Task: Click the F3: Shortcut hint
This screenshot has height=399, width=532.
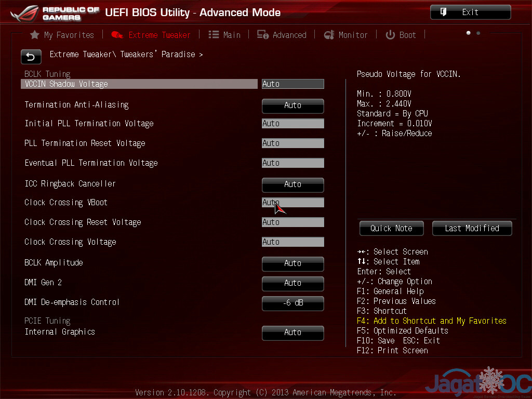Action: tap(382, 311)
